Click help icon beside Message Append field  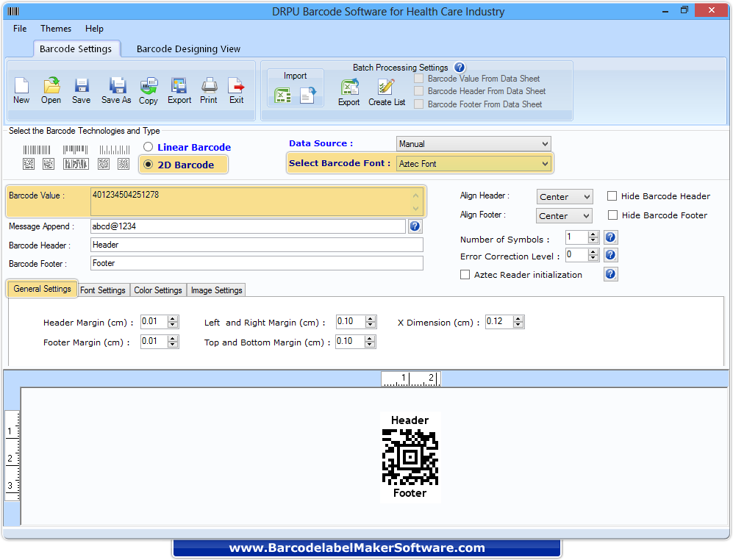coord(415,226)
